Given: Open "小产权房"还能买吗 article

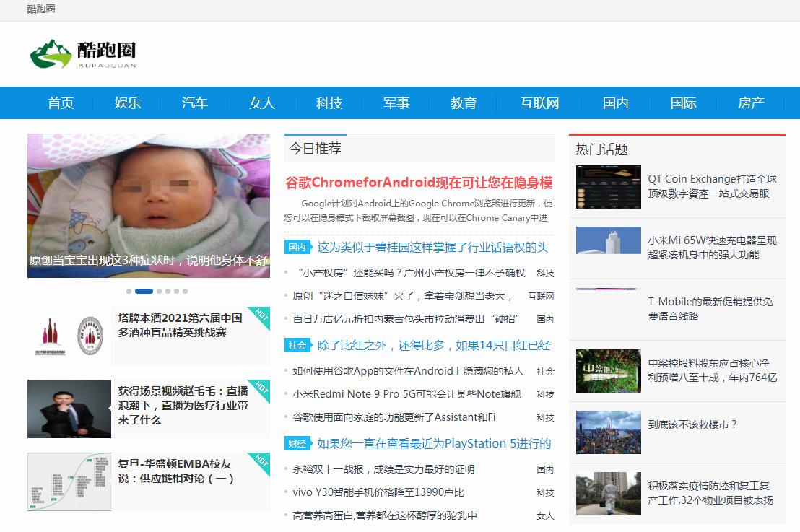Looking at the screenshot, I should (412, 273).
